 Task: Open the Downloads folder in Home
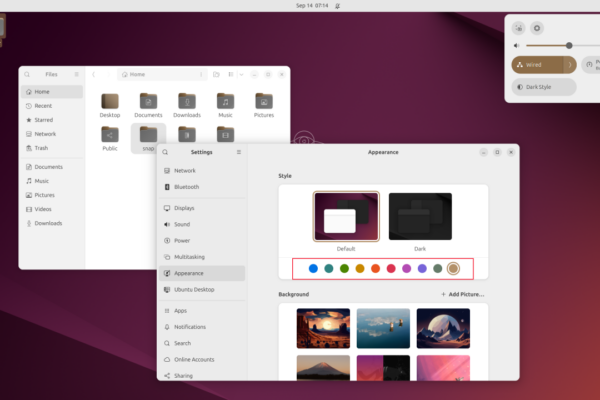click(187, 101)
